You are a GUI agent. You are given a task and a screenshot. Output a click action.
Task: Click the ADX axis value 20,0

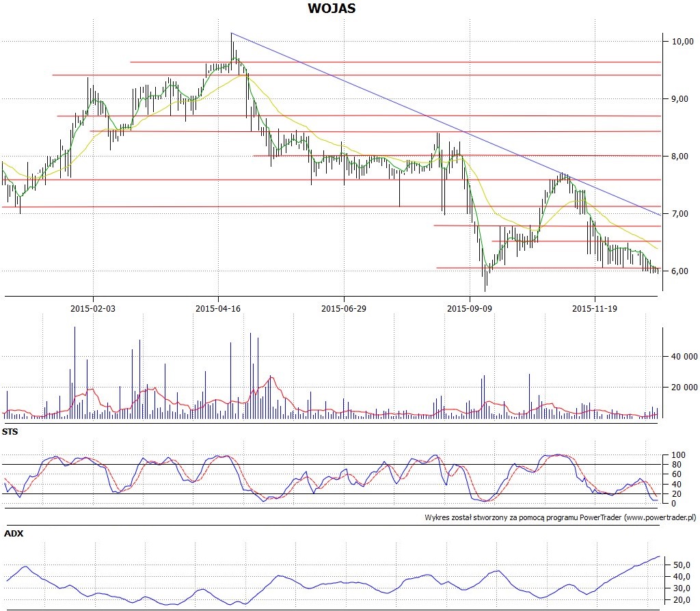tap(682, 600)
